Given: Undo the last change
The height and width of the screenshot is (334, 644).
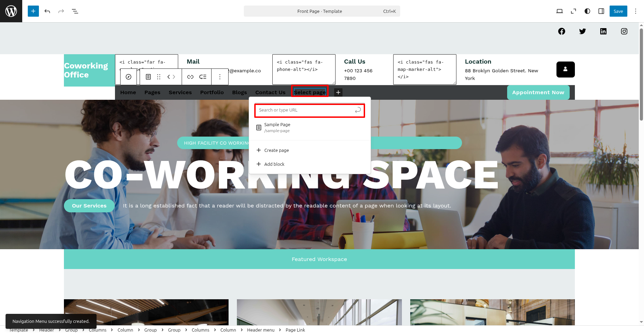Looking at the screenshot, I should click(x=47, y=11).
